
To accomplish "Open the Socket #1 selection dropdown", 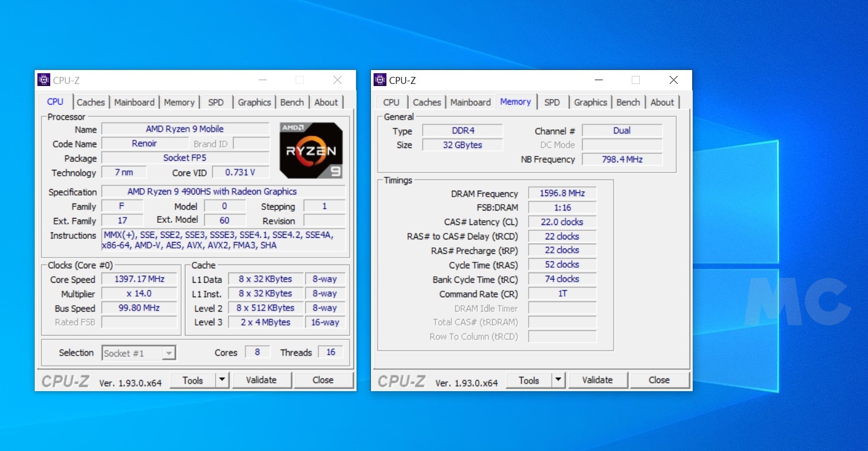I will (169, 353).
